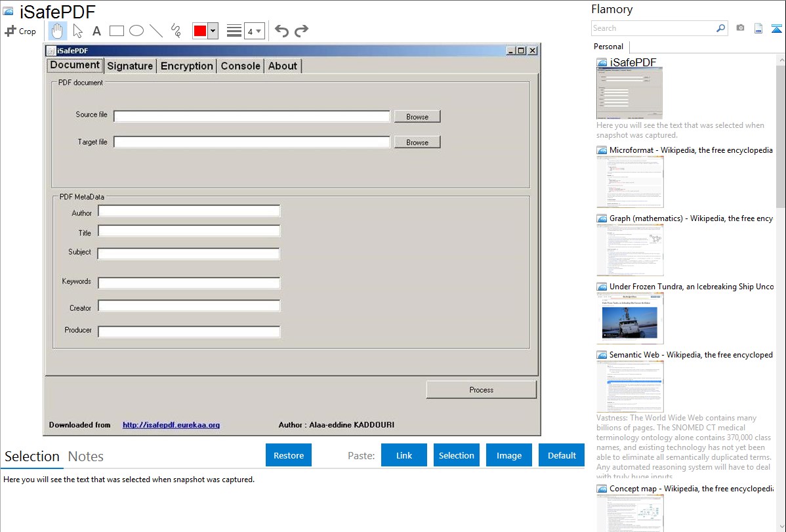Paste as Link button

click(x=404, y=455)
